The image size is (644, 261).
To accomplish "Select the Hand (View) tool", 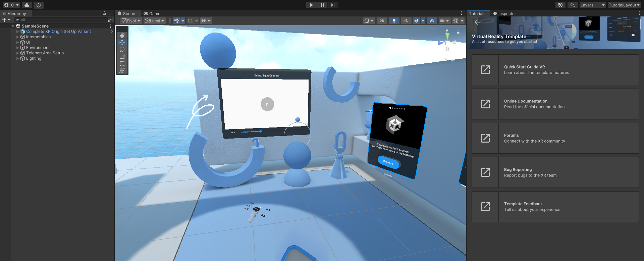I will click(122, 35).
